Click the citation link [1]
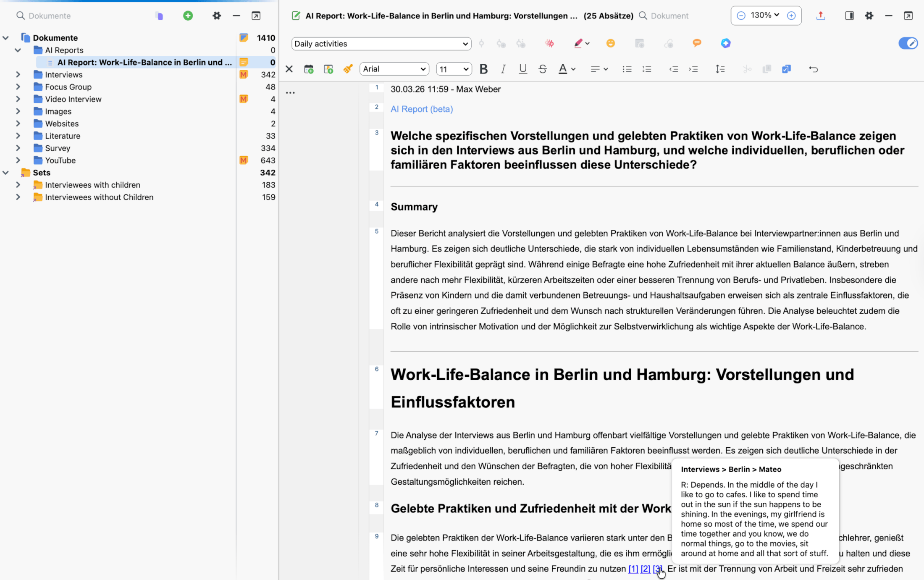The height and width of the screenshot is (580, 924). (x=633, y=569)
